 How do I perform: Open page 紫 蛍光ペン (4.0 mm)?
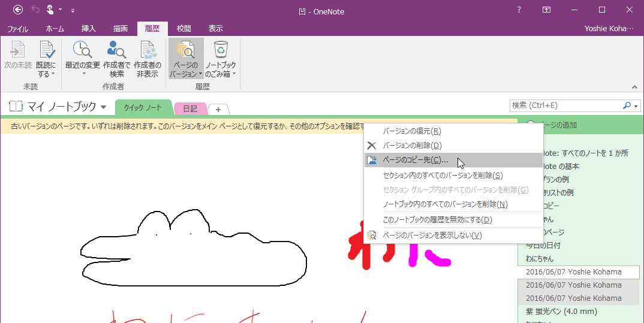pyautogui.click(x=579, y=311)
